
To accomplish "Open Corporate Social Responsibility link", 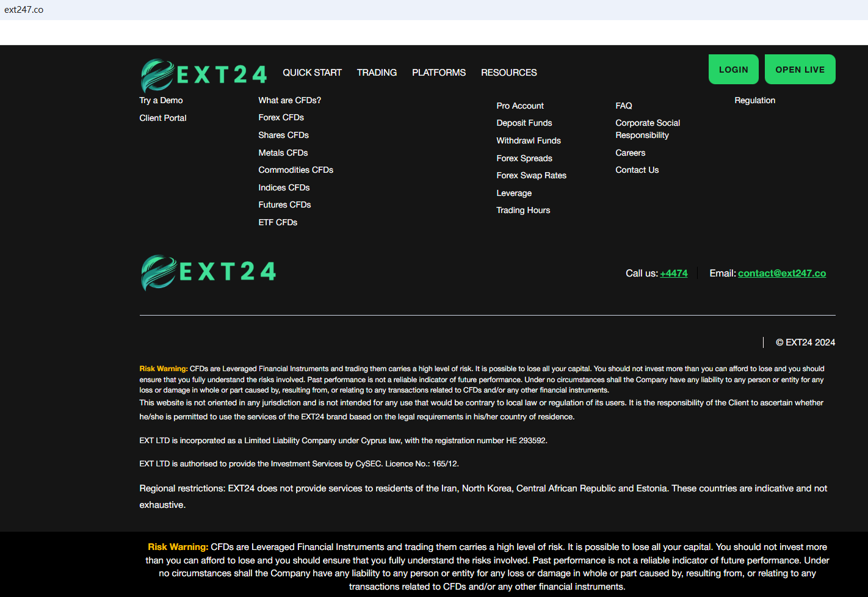I will click(648, 129).
